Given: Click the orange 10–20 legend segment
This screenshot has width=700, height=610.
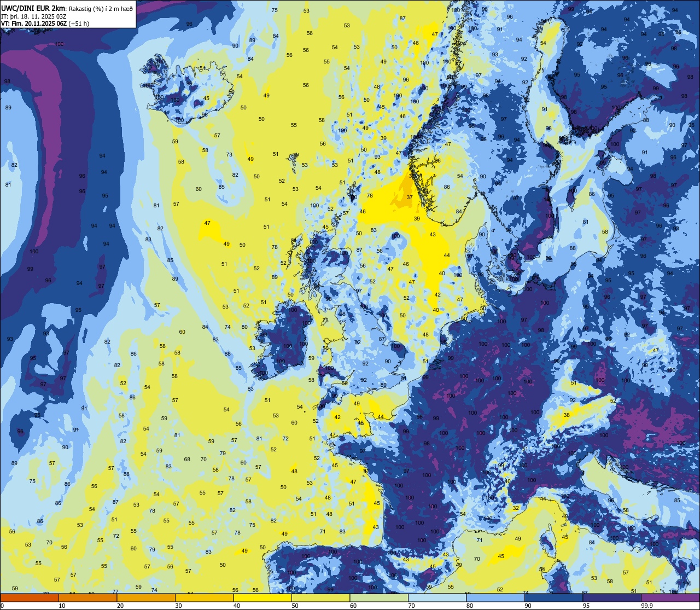Looking at the screenshot, I should 87,597.
